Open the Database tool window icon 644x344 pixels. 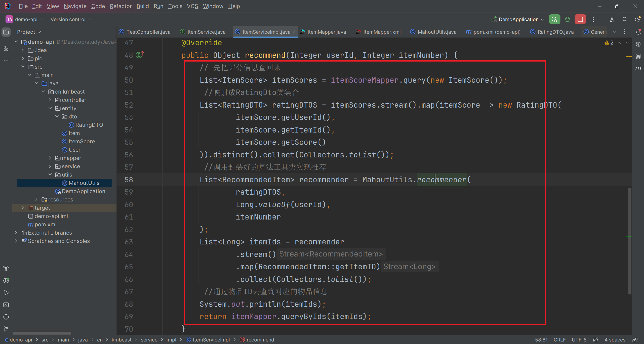(x=638, y=56)
